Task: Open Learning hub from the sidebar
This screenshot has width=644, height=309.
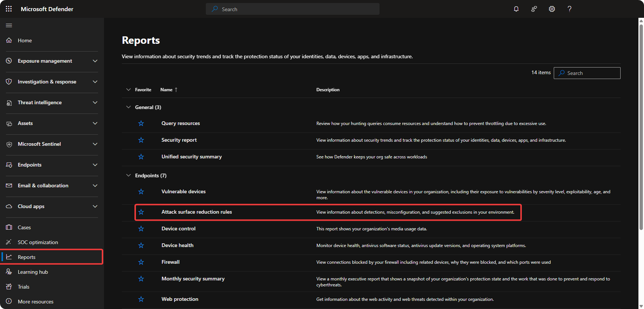Action: (x=33, y=272)
